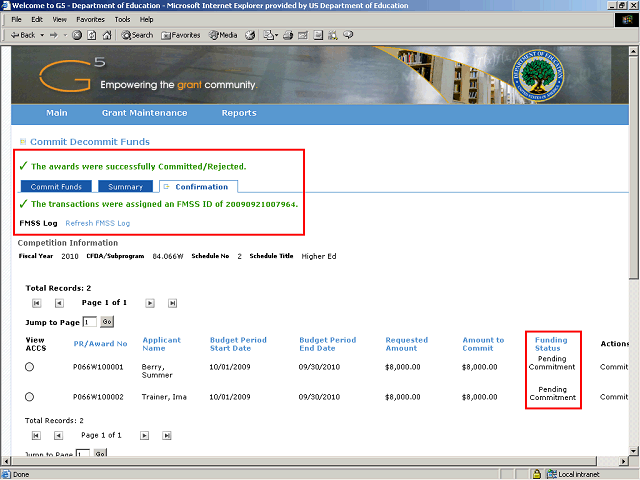
Task: Print the page using the printer icon
Action: 288,35
